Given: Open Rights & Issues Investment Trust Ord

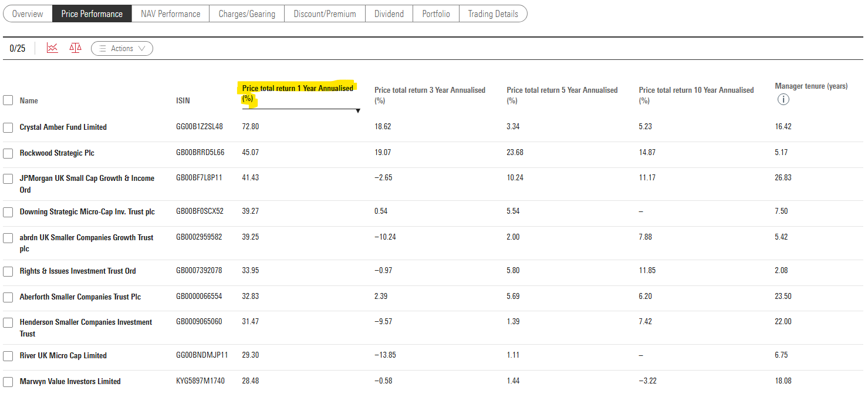Looking at the screenshot, I should [x=78, y=271].
